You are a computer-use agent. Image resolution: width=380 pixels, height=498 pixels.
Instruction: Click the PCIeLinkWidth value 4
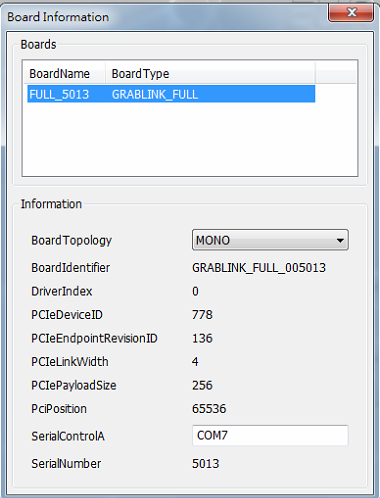[195, 362]
